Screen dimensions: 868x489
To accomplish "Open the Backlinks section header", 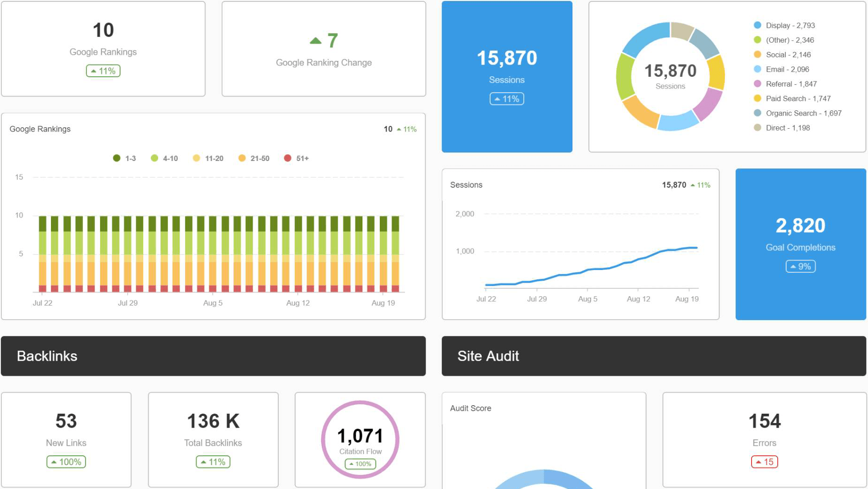I will tap(47, 356).
